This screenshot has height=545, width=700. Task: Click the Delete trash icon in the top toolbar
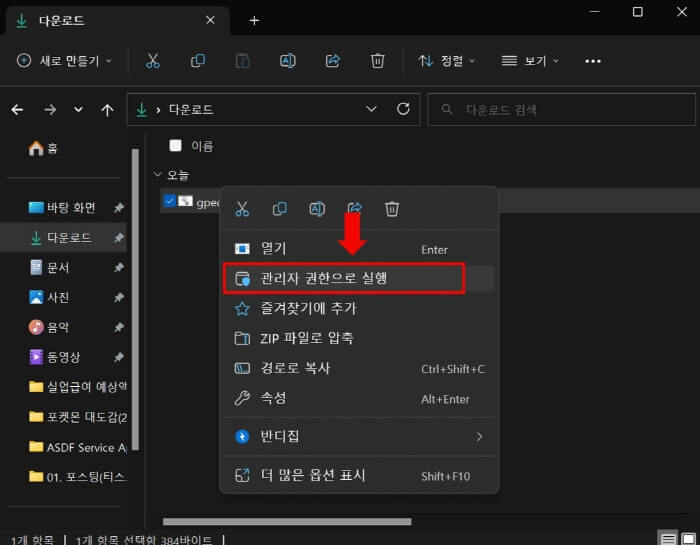378,61
